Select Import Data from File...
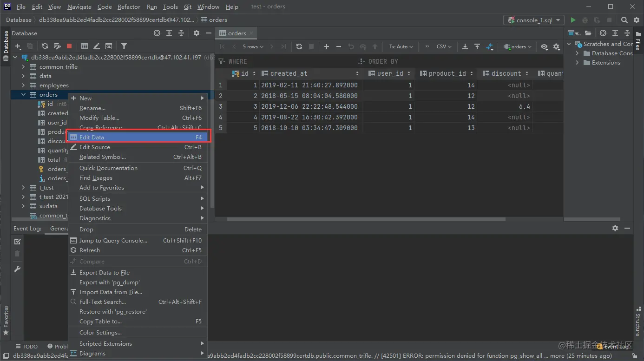The image size is (644, 361). [x=138, y=292]
